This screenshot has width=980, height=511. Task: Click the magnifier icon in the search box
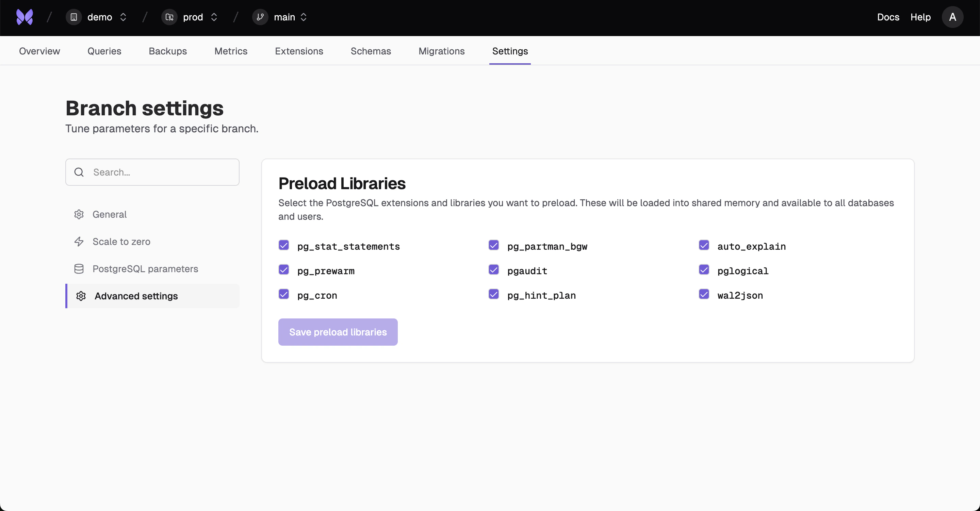click(79, 172)
